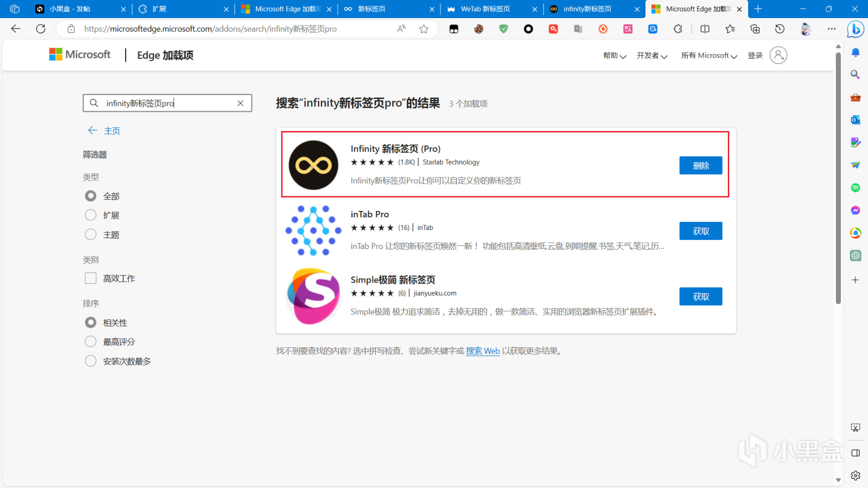Open the Extensions puzzle icon in toolbar
The width and height of the screenshot is (868, 488).
pos(678,29)
